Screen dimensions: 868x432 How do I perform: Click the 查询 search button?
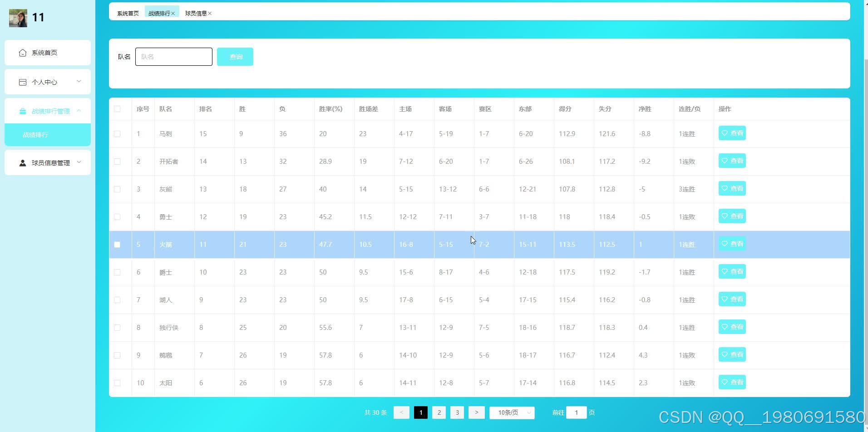235,57
